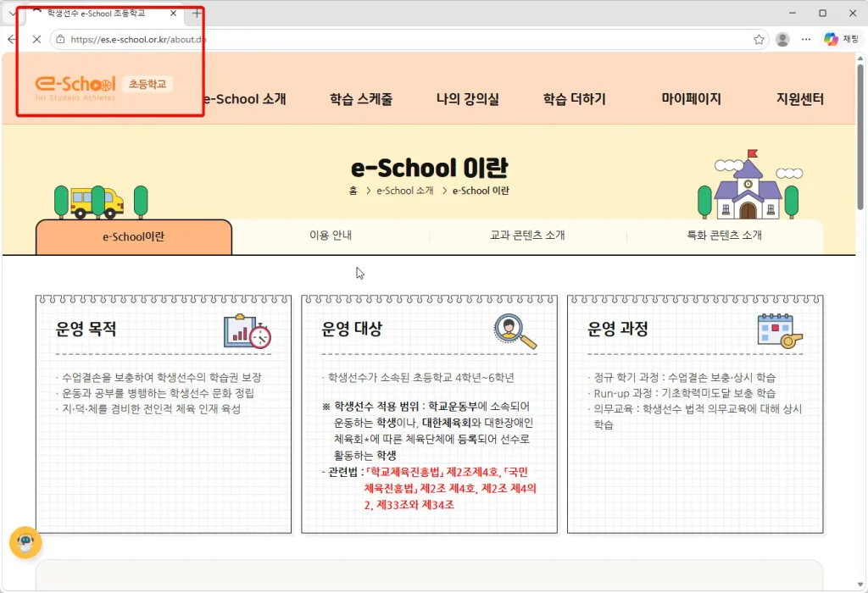Click the scrollbar down arrow
This screenshot has height=593, width=868.
(860, 585)
